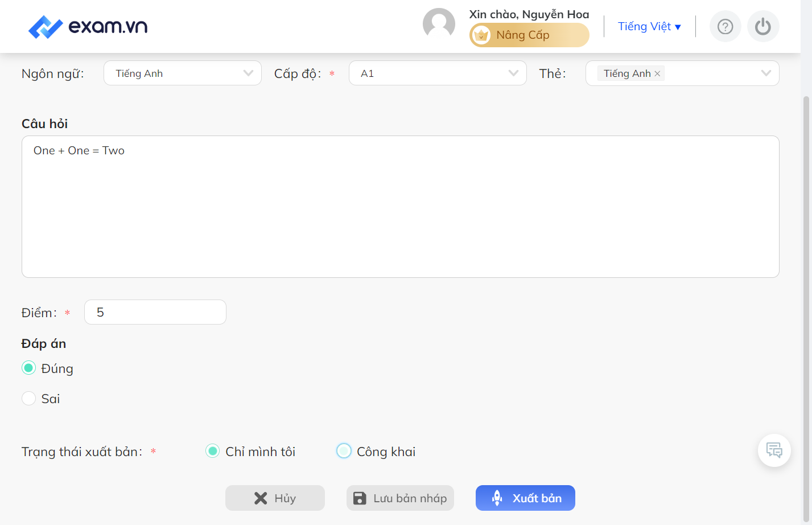
Task: Select the Đúng answer radio button
Action: point(28,368)
